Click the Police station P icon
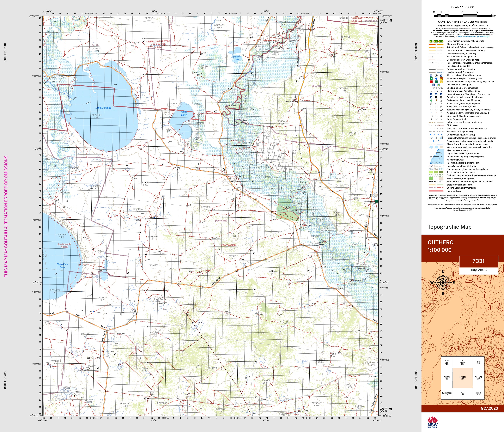The width and height of the screenshot is (504, 432). tap(434, 85)
